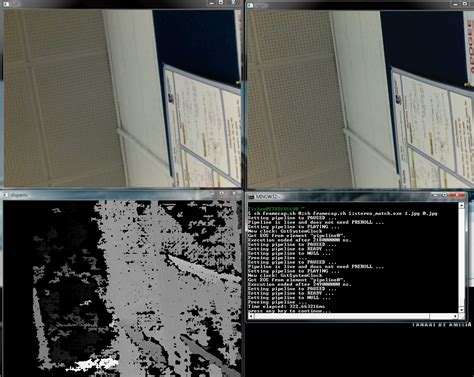Click the console horizontal scrollbar right arrow
The image size is (474, 377).
coord(456,316)
